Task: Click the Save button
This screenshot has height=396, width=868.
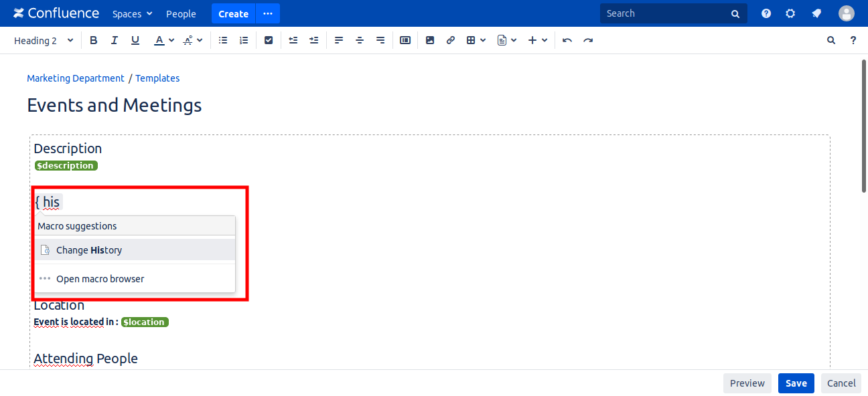Action: point(796,383)
